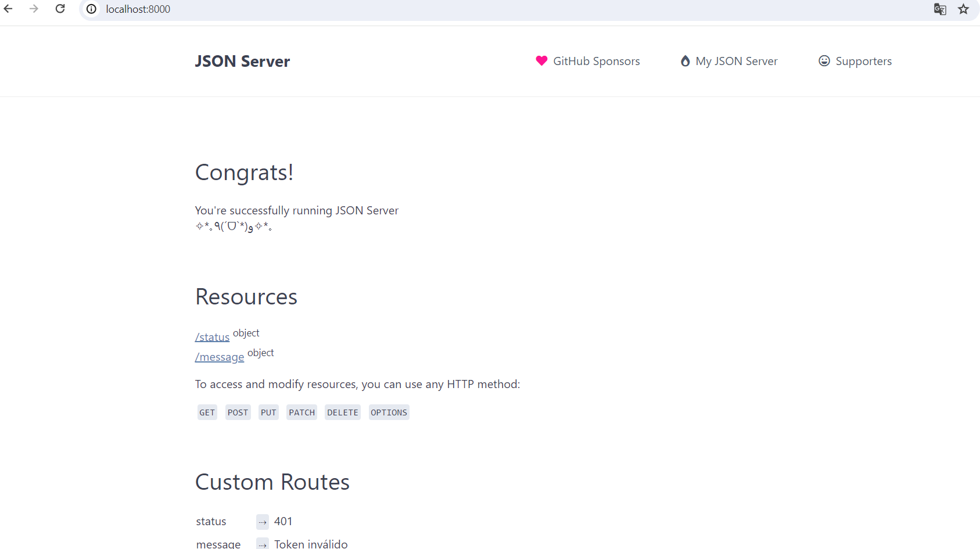The image size is (980, 549).
Task: Click the 'status' custom route name
Action: click(211, 521)
